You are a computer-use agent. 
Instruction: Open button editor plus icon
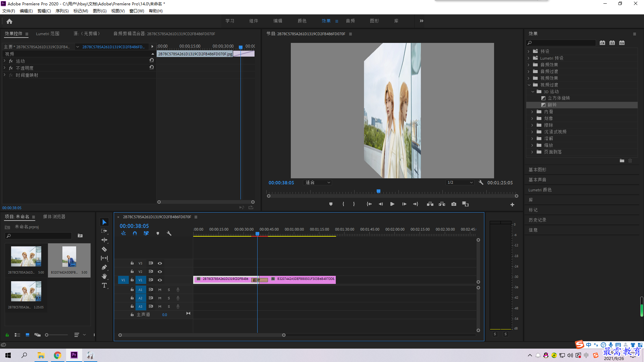tap(512, 204)
